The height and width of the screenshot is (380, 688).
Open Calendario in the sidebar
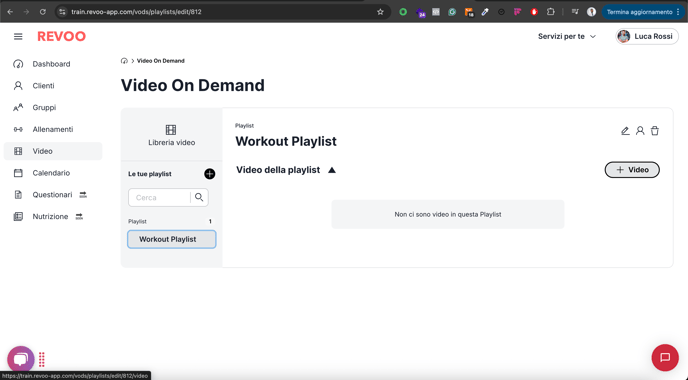pyautogui.click(x=53, y=173)
